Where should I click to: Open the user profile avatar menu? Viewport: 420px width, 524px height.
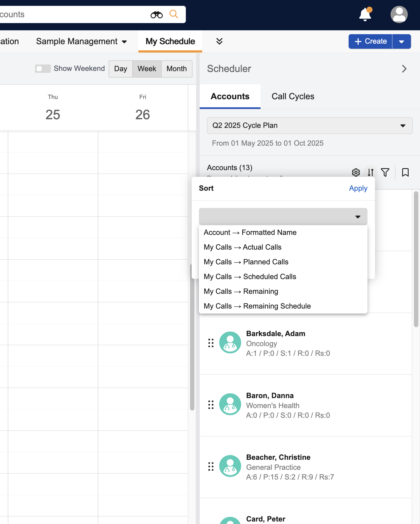[x=399, y=14]
